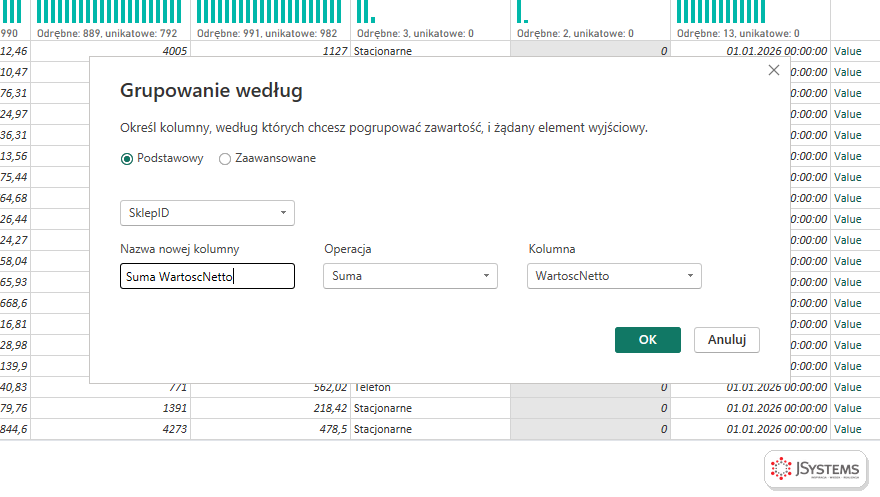
Task: Open the SklepID grouping column dropdown
Action: [x=207, y=213]
